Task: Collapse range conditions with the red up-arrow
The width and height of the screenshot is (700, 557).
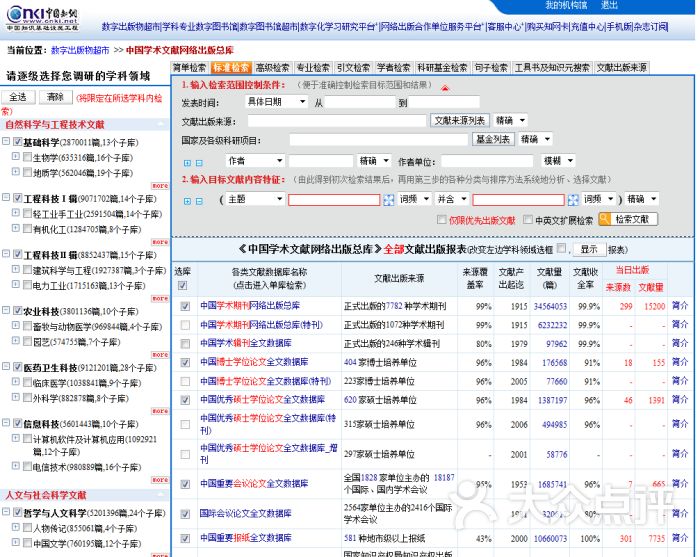Action: coord(445,88)
